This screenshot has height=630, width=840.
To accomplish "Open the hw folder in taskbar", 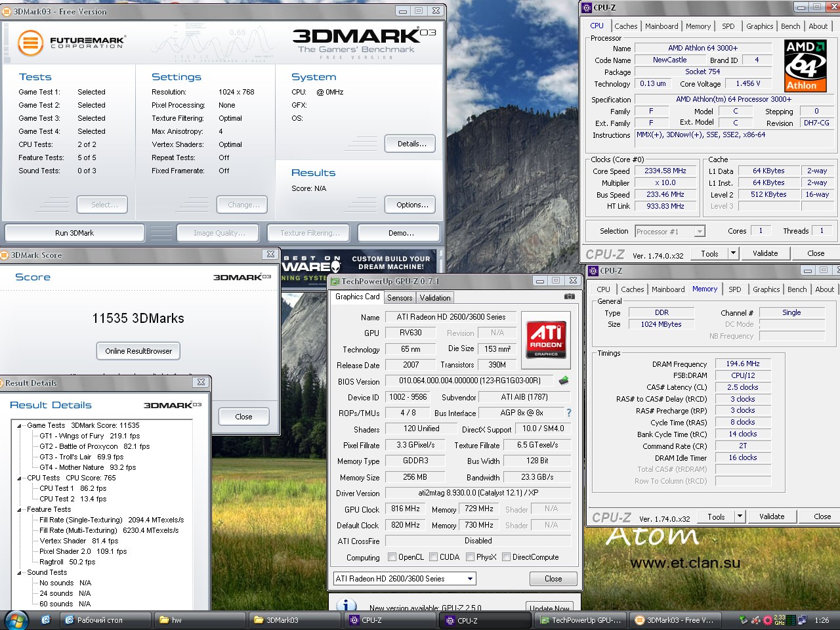I will 199,620.
